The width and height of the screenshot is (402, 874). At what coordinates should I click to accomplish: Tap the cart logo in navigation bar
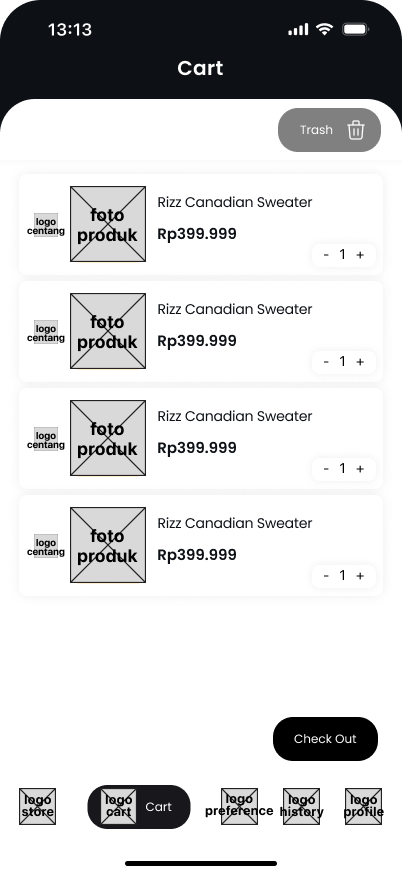119,806
